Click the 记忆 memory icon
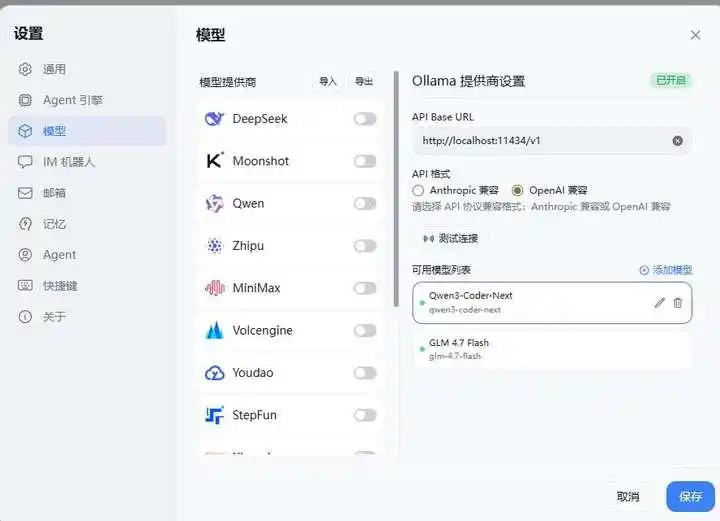This screenshot has height=521, width=720. (x=25, y=224)
